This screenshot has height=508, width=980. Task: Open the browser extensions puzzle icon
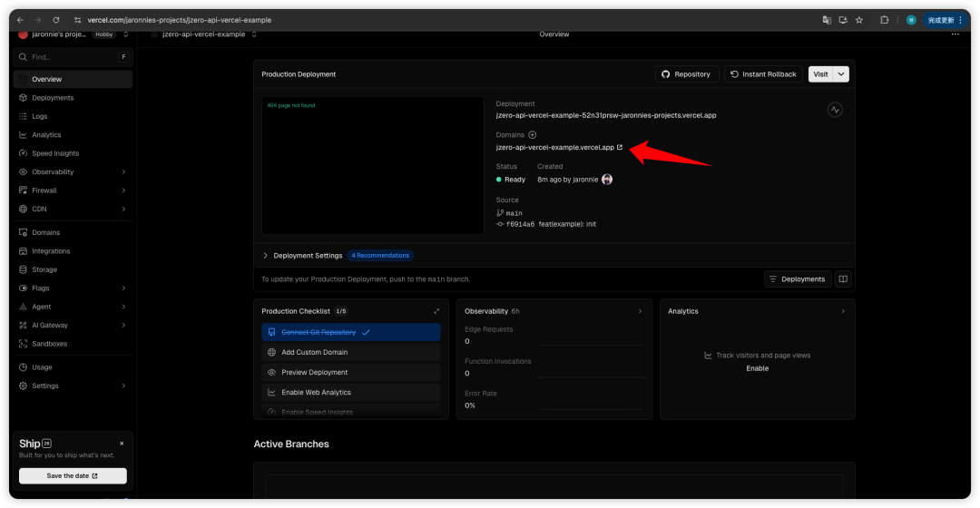tap(884, 20)
